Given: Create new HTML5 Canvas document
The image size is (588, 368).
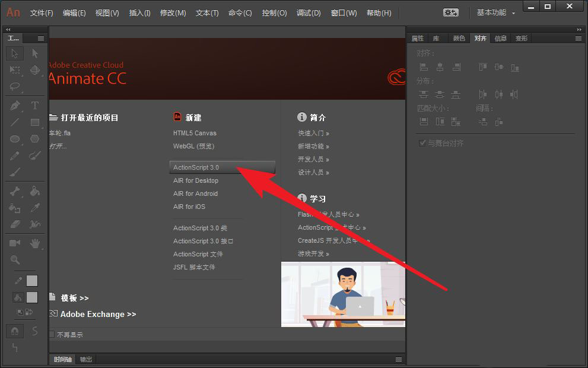Looking at the screenshot, I should coord(195,133).
